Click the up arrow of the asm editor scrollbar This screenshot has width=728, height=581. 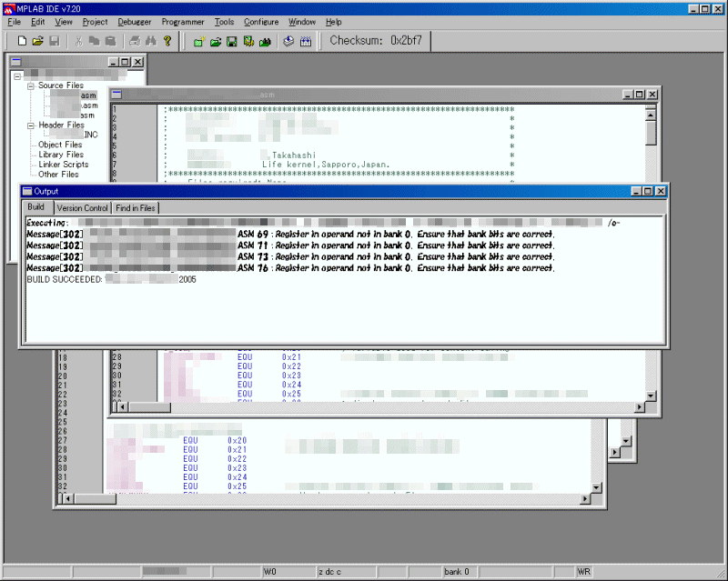[651, 114]
